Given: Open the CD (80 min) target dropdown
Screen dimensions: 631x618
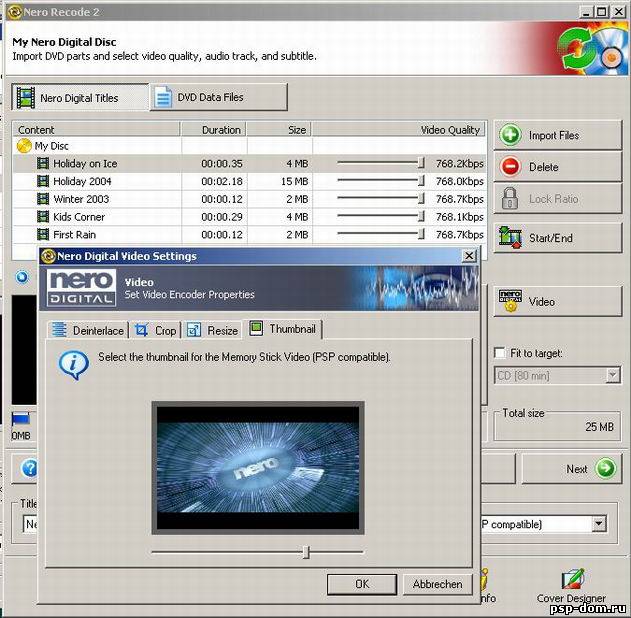Looking at the screenshot, I should coord(612,376).
